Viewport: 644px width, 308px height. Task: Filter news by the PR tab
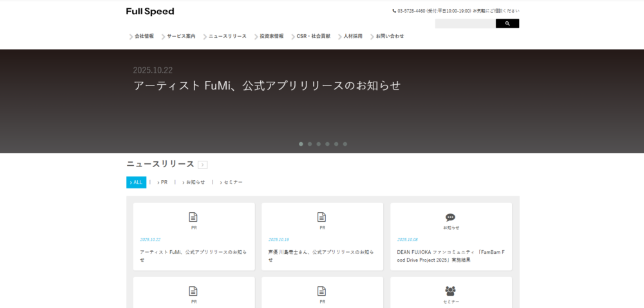click(164, 183)
